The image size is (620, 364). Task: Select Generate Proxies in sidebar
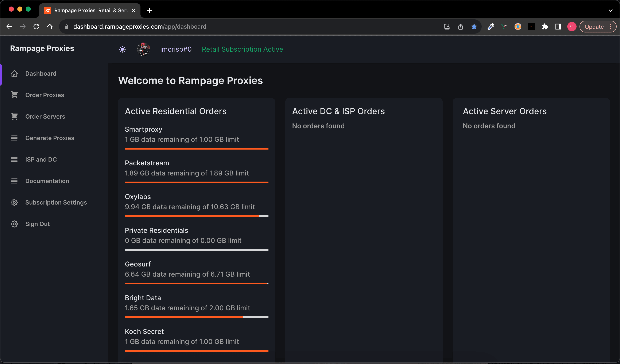[50, 138]
